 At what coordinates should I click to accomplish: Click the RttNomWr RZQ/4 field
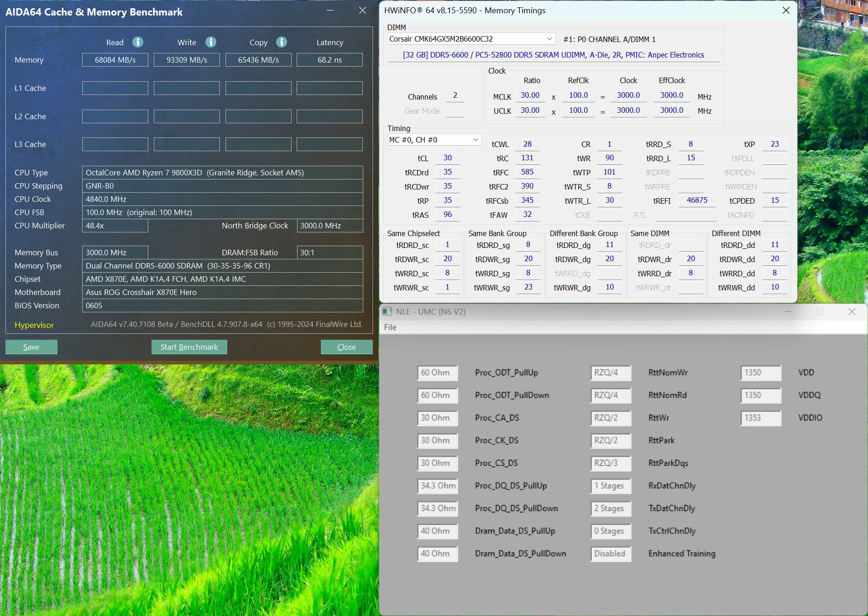tap(611, 373)
